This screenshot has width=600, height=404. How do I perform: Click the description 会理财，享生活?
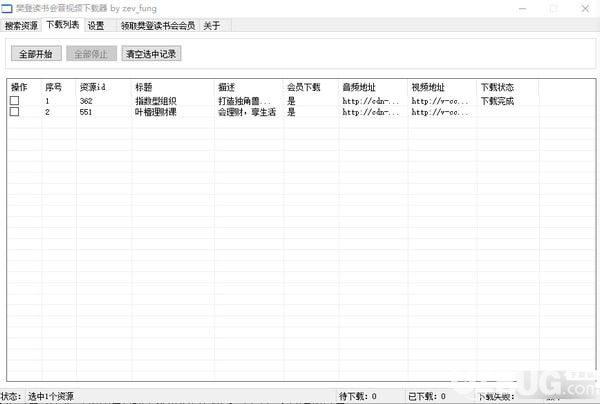click(247, 112)
